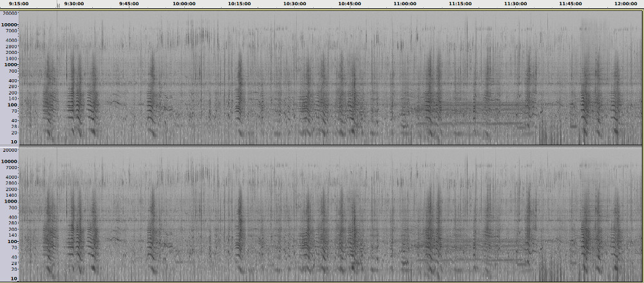This screenshot has height=283, width=644.
Task: Click the 9:30:00 timeline label
Action: (74, 3)
